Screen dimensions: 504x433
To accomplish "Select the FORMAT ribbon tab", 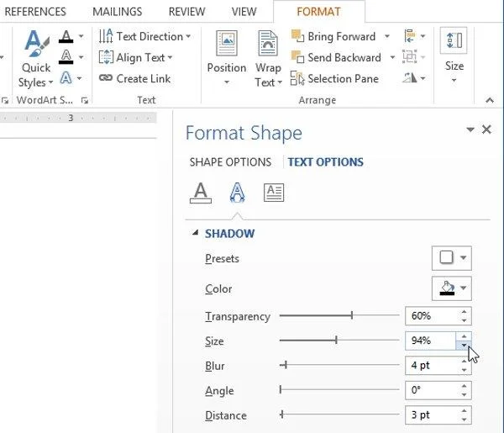I will 318,12.
